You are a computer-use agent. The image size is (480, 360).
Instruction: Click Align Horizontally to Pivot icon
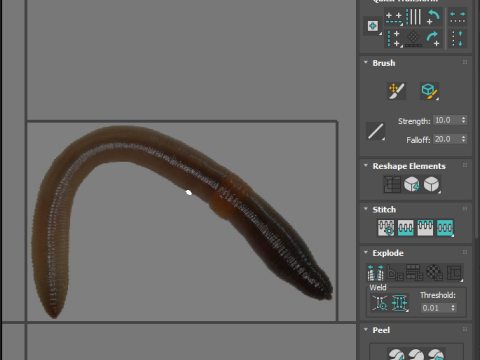point(394,18)
